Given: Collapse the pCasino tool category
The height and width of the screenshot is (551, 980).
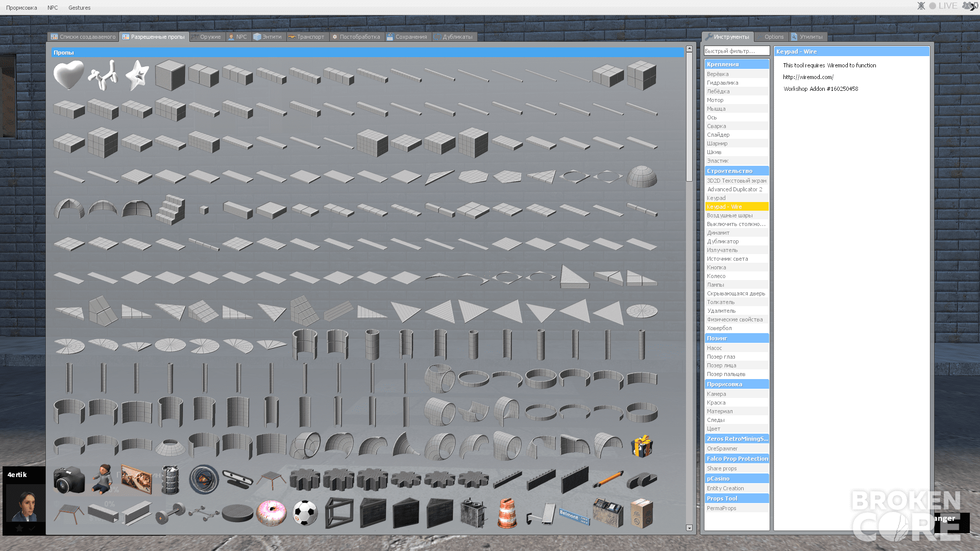Looking at the screenshot, I should (x=737, y=479).
